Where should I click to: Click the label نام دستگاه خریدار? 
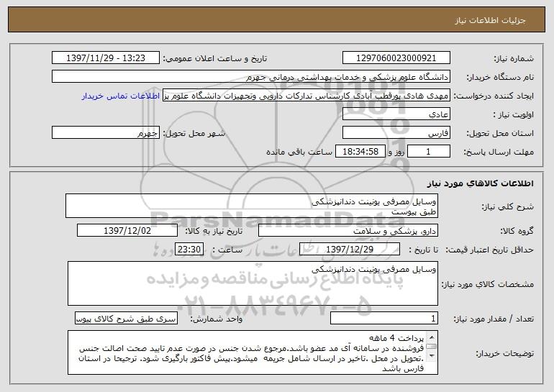coord(500,78)
